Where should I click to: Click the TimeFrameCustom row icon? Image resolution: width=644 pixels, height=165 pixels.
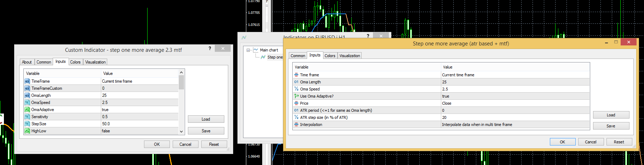point(27,88)
